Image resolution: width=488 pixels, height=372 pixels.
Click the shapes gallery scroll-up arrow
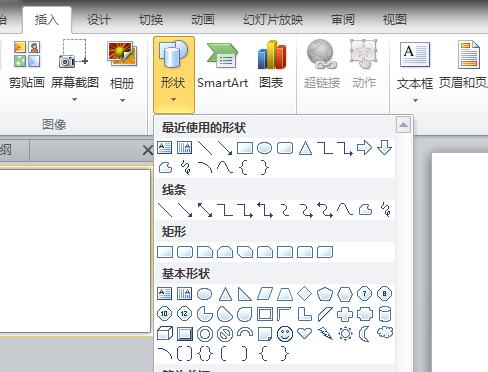[x=404, y=125]
